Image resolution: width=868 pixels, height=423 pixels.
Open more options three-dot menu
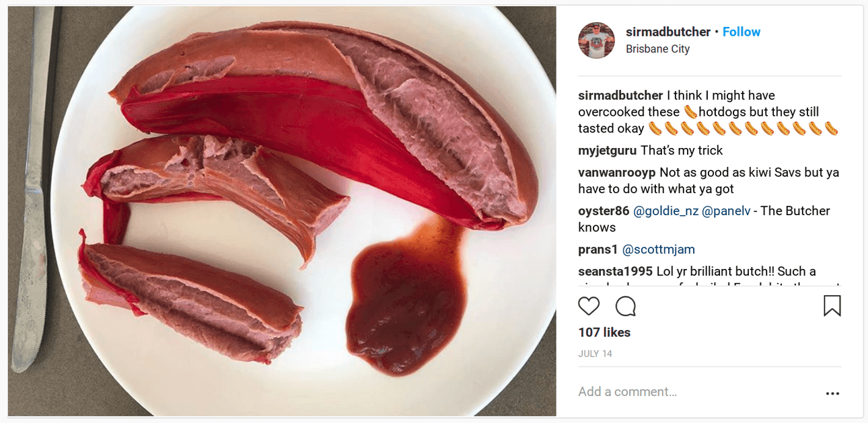(832, 393)
